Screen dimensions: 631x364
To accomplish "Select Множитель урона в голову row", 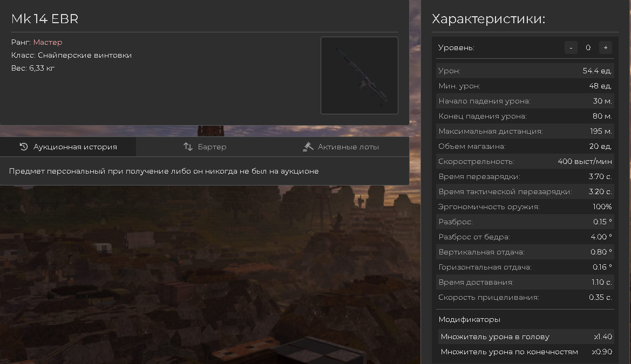I will [526, 336].
